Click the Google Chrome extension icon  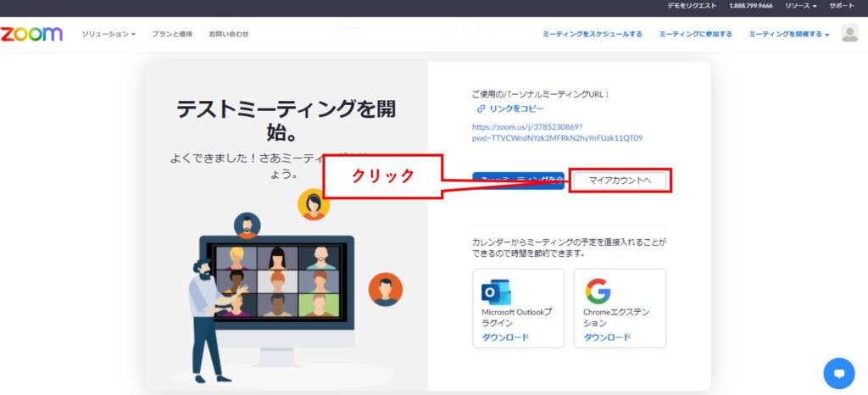598,292
